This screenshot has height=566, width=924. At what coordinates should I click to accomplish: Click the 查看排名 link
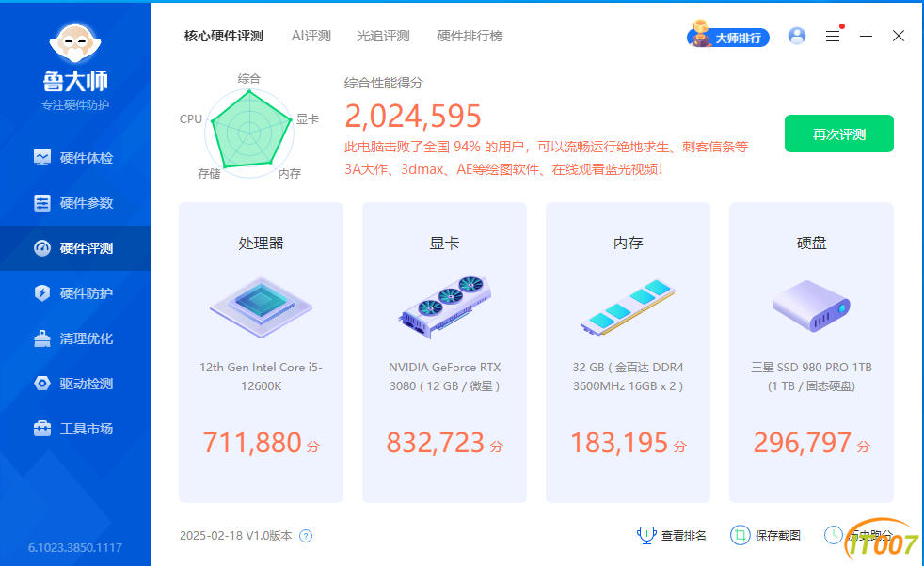click(672, 535)
